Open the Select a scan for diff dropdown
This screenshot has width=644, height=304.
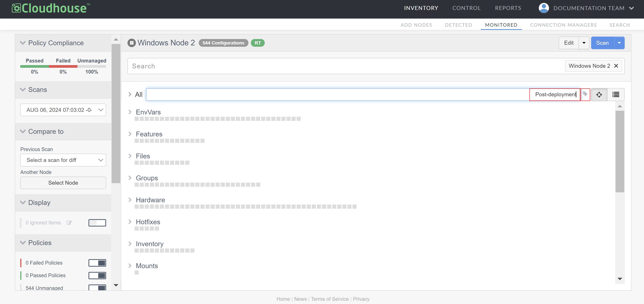tap(63, 160)
